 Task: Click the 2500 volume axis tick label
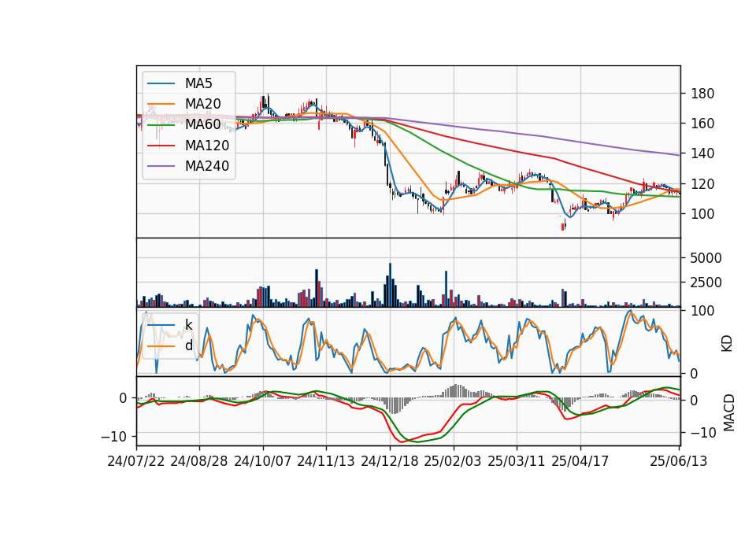pos(706,283)
